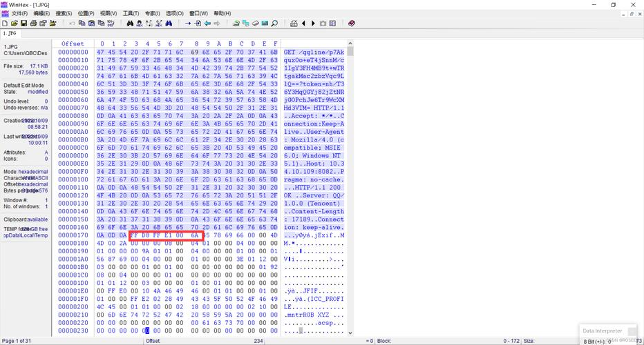Click ASCII text 'GET /qqline/p7Ak'
Screen dimensions: 644x345
[314, 52]
